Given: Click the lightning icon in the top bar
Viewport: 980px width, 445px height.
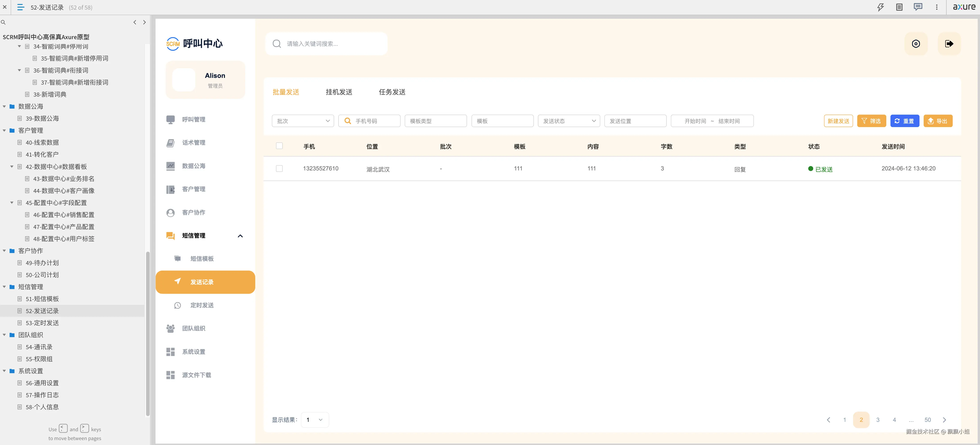Looking at the screenshot, I should pos(880,7).
